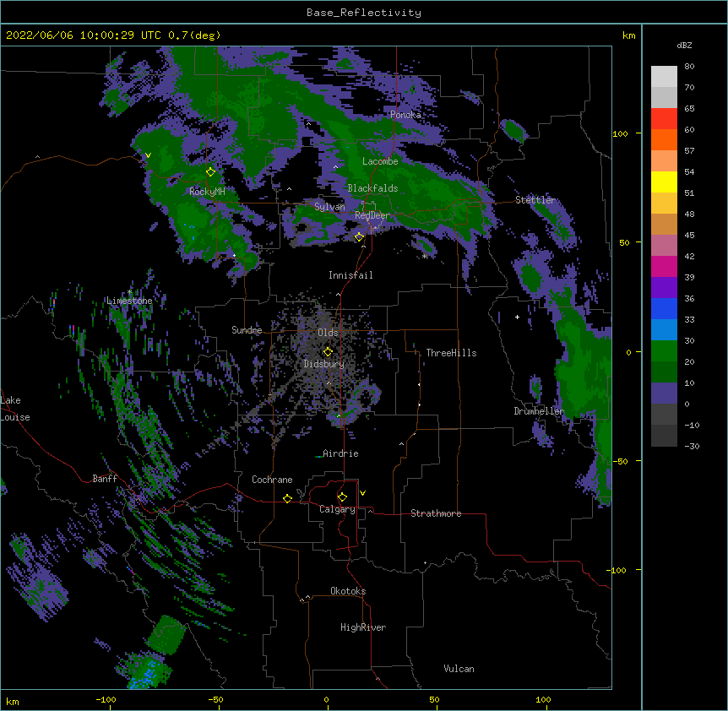Click the Ponoka label

click(405, 115)
